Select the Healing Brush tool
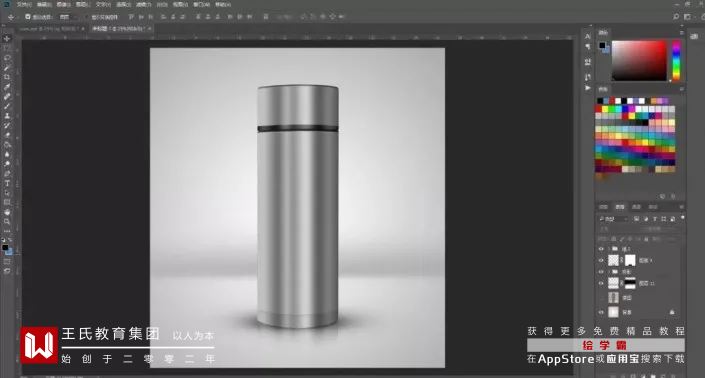Screen dimensions: 705x378 pos(7,97)
